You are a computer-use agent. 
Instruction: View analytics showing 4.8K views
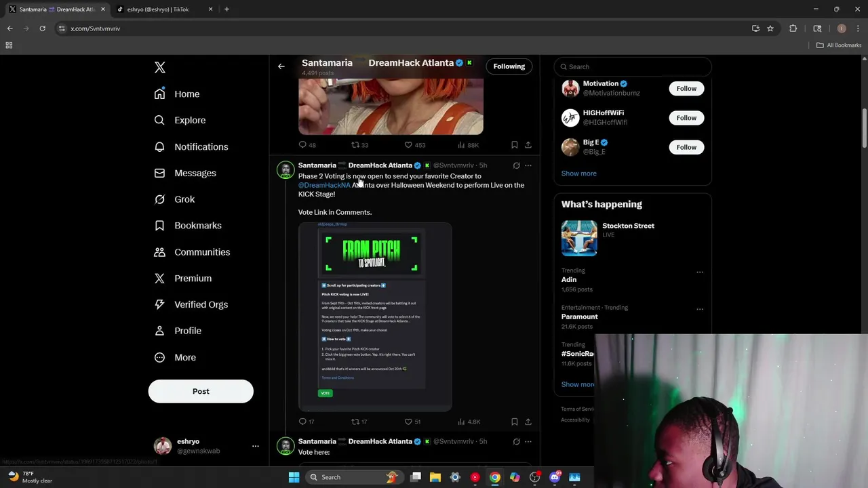point(469,422)
